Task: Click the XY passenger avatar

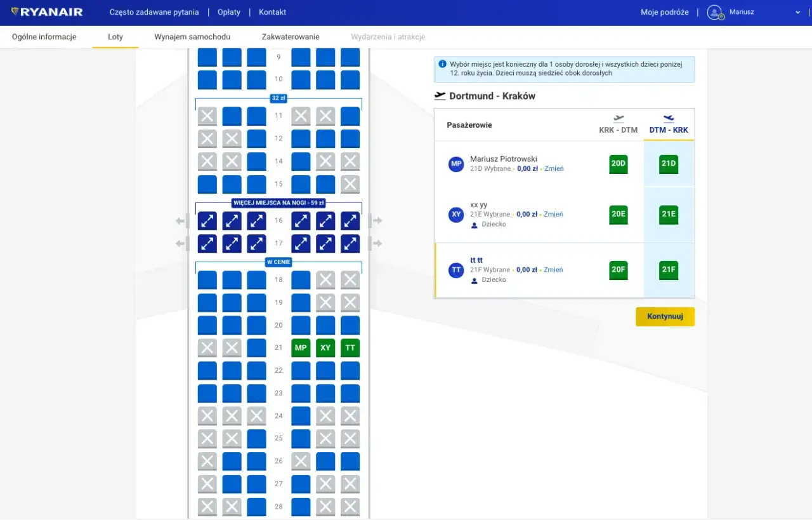Action: (456, 215)
